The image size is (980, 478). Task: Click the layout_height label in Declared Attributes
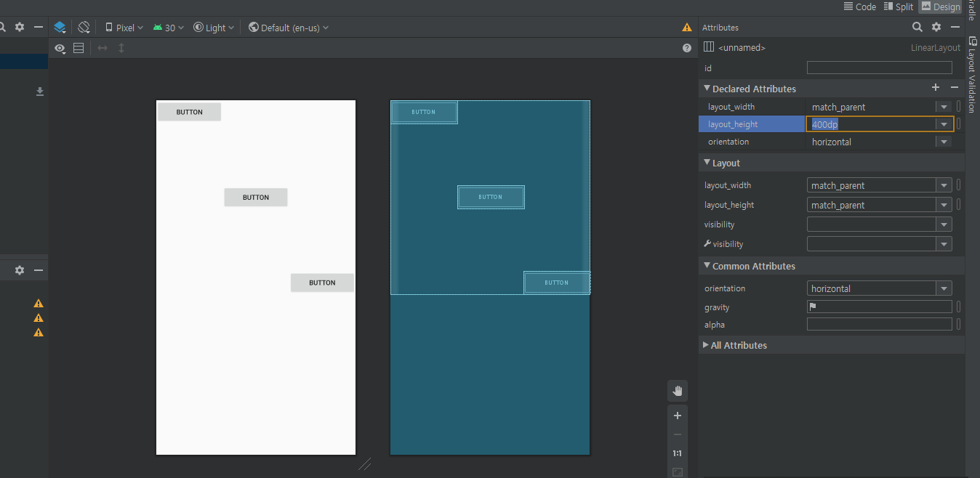(733, 124)
